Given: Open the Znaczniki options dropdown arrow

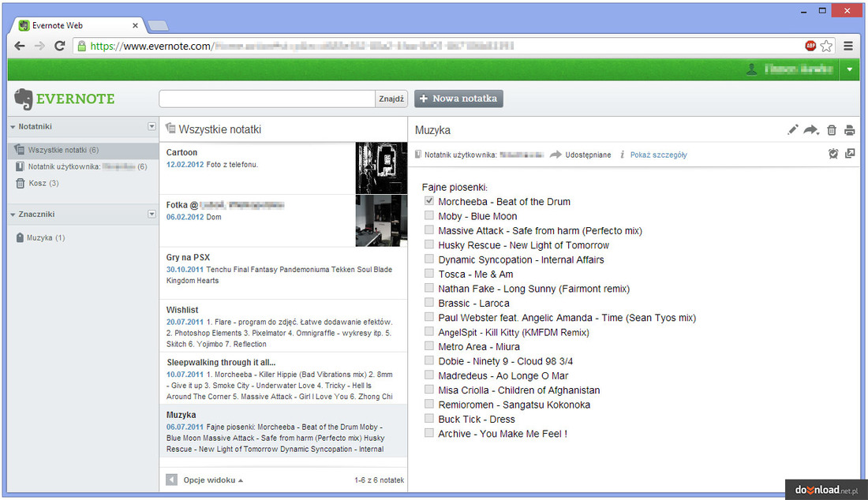Looking at the screenshot, I should 152,214.
